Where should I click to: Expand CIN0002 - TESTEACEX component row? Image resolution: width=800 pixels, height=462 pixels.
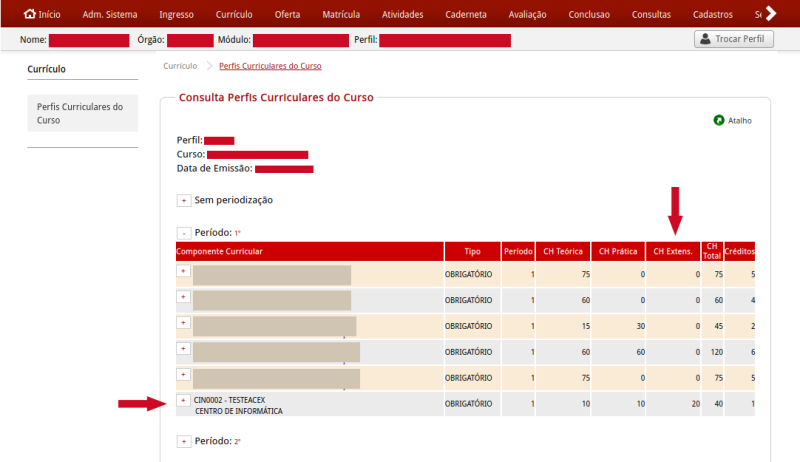[x=183, y=400]
